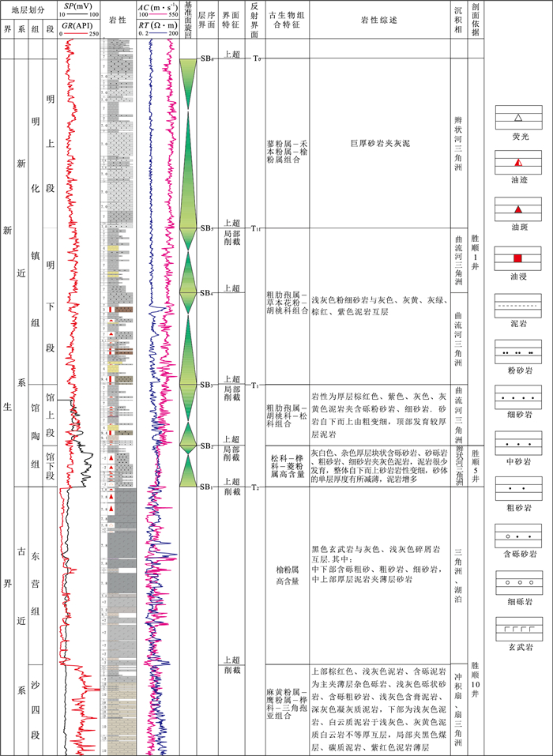Click the 细砾岩 open-circles legend symbol
Image resolution: width=553 pixels, height=756 pixels.
coord(518,582)
